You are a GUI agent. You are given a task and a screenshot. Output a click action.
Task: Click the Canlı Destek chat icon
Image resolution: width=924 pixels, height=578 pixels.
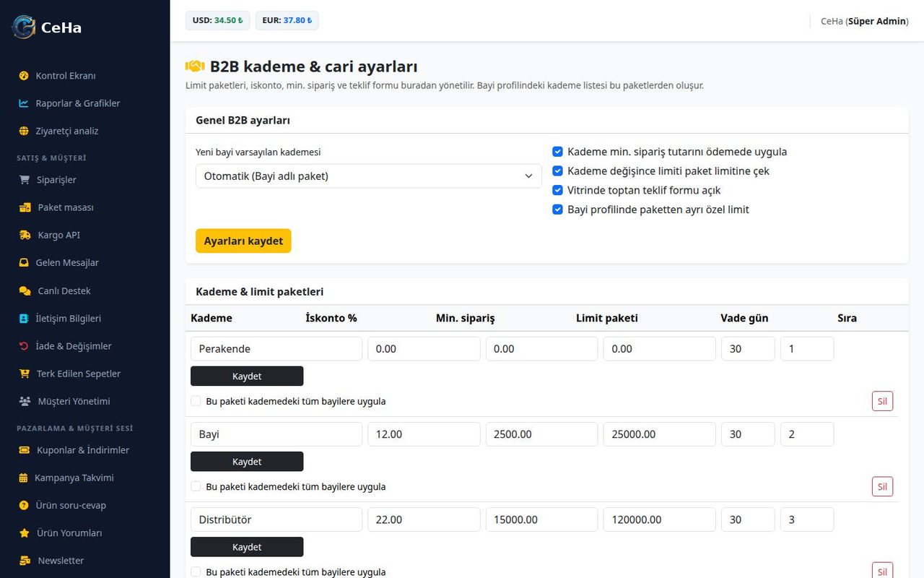[25, 290]
